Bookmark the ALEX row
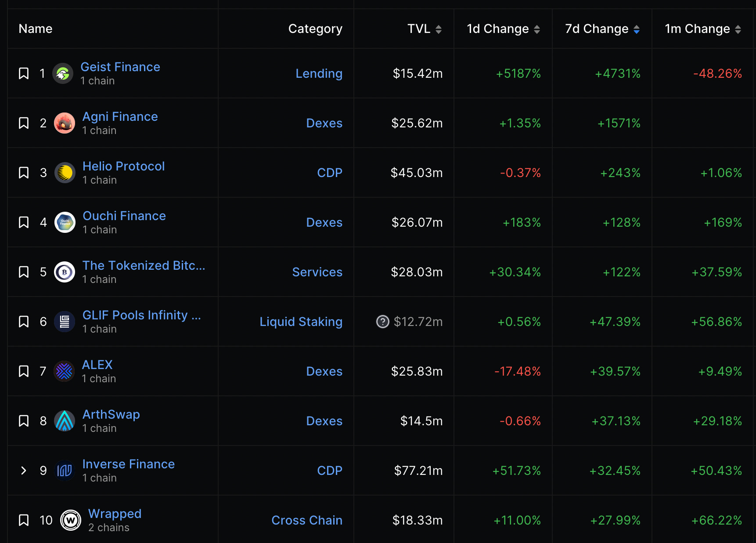Screen dimensions: 756x543 pyautogui.click(x=24, y=371)
